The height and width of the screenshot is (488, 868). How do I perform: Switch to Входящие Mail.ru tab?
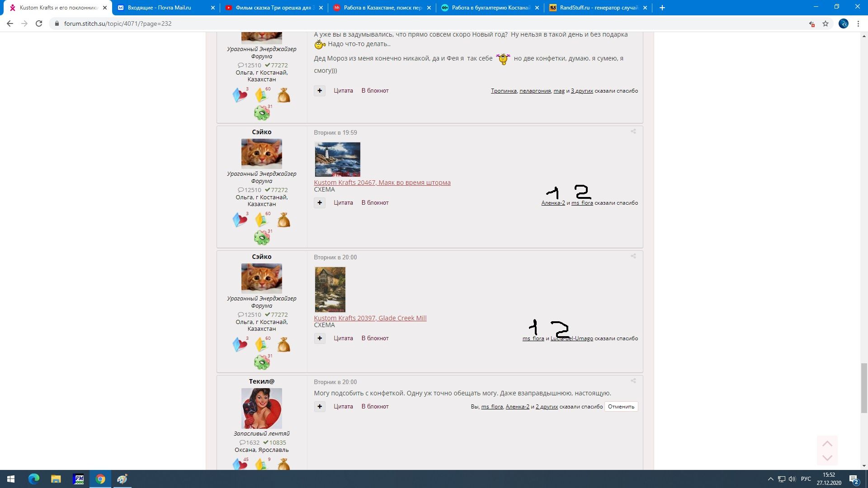click(159, 8)
